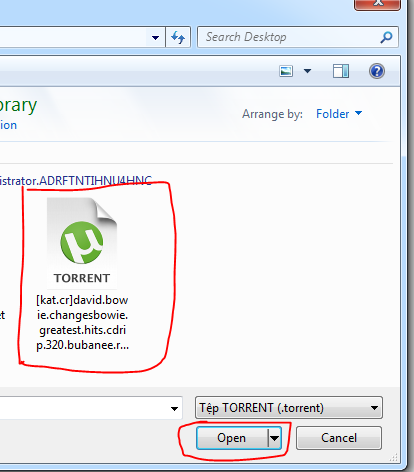
Task: Open Help with the question mark icon
Action: [377, 71]
